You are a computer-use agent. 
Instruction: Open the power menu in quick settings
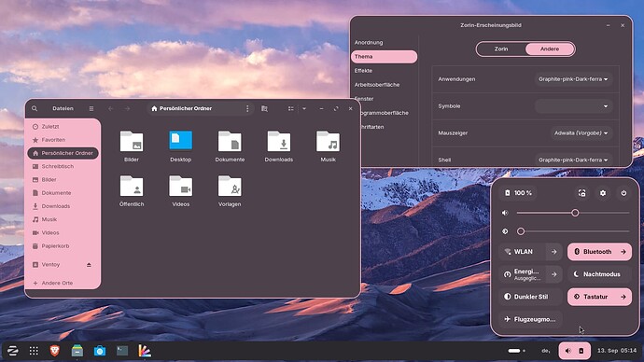[623, 193]
